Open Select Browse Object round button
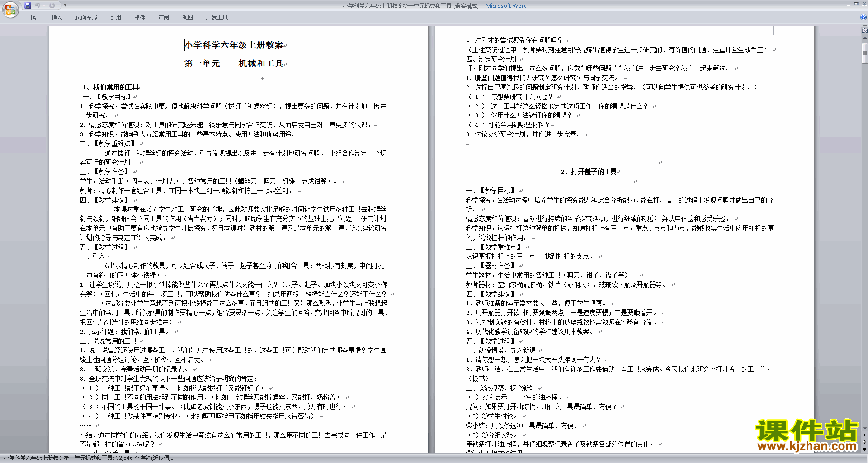 pos(865,442)
